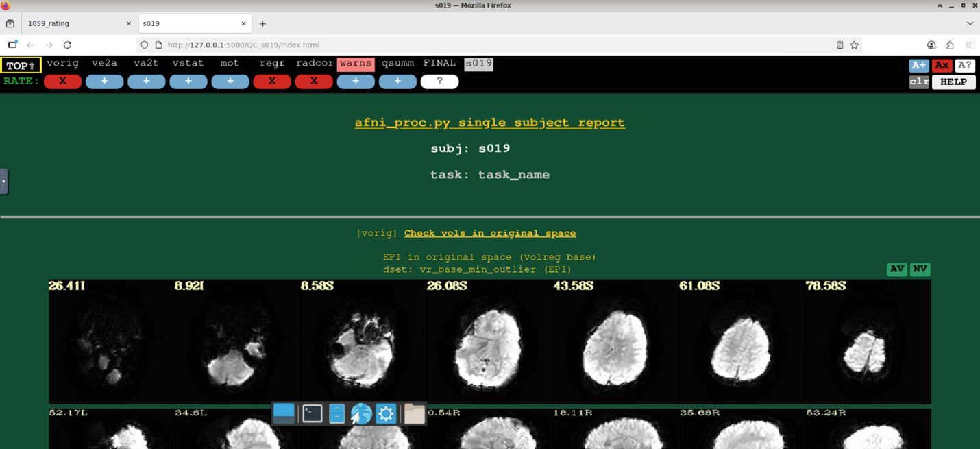Click the red Ax rate-all-bad button
The height and width of the screenshot is (449, 980).
(x=942, y=65)
